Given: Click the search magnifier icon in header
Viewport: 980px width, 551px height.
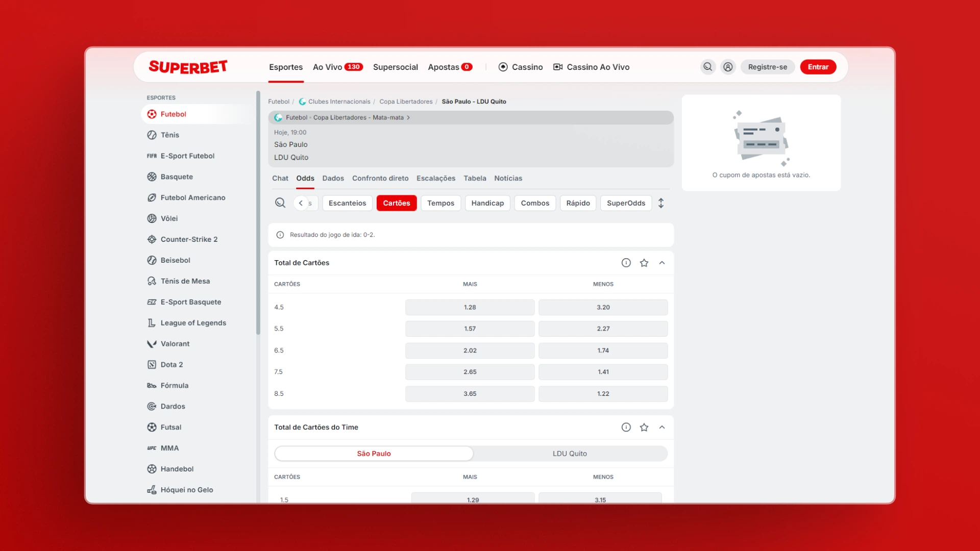Looking at the screenshot, I should (x=707, y=67).
